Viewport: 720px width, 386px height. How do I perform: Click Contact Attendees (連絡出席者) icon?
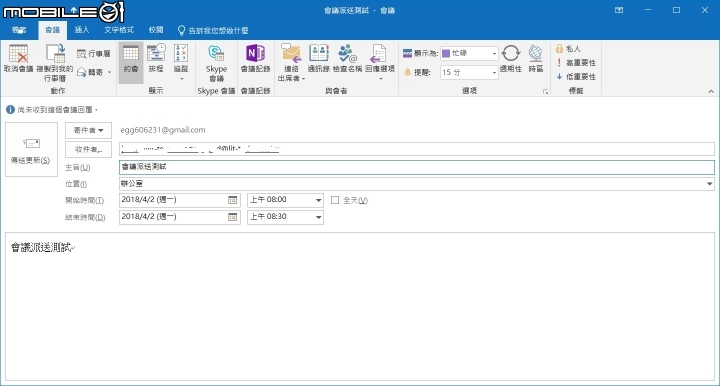tap(291, 53)
